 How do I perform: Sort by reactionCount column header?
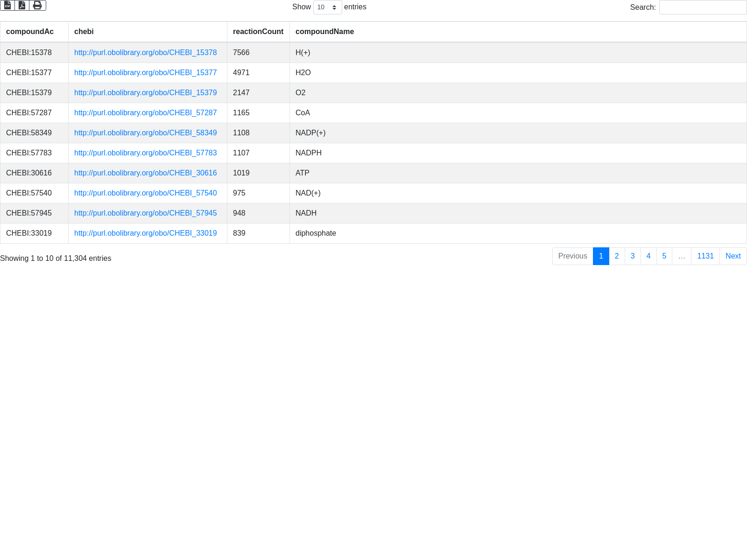point(258,32)
